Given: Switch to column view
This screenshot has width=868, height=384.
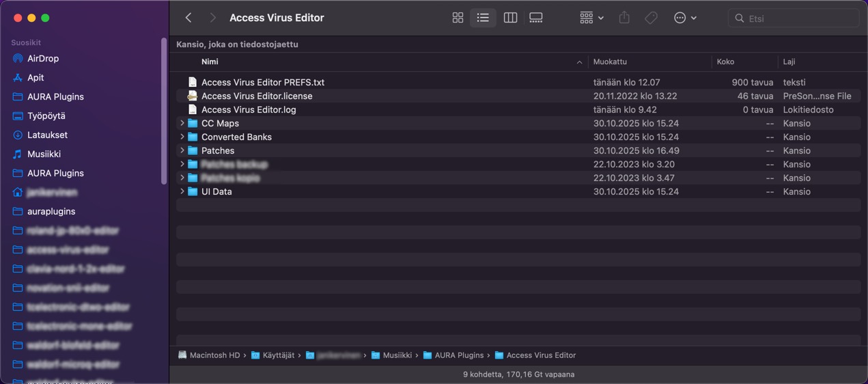Looking at the screenshot, I should (x=510, y=18).
